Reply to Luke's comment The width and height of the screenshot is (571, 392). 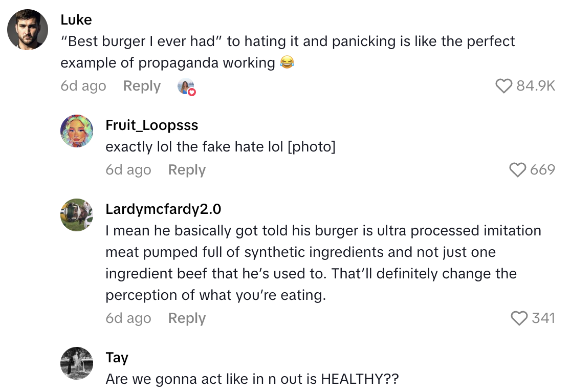142,86
